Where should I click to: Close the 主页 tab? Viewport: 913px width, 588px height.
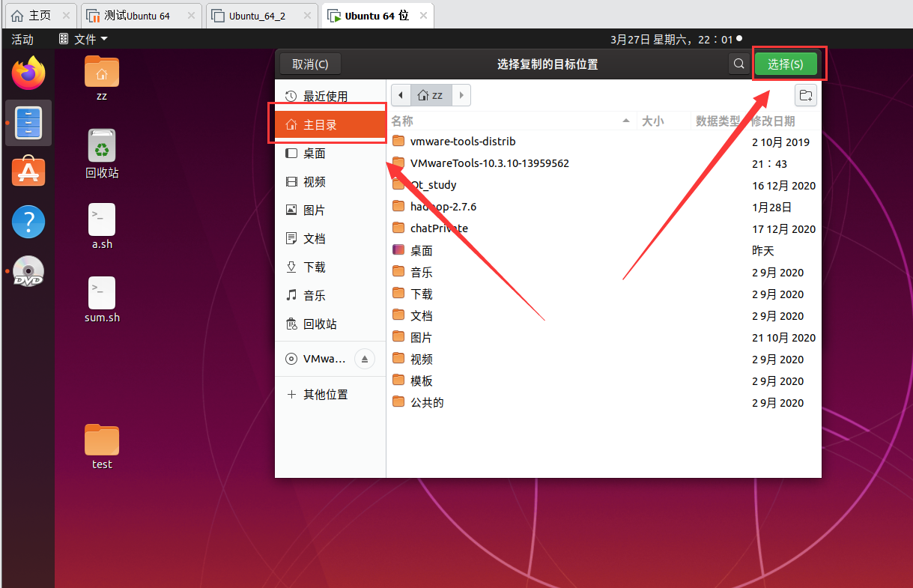coord(67,16)
